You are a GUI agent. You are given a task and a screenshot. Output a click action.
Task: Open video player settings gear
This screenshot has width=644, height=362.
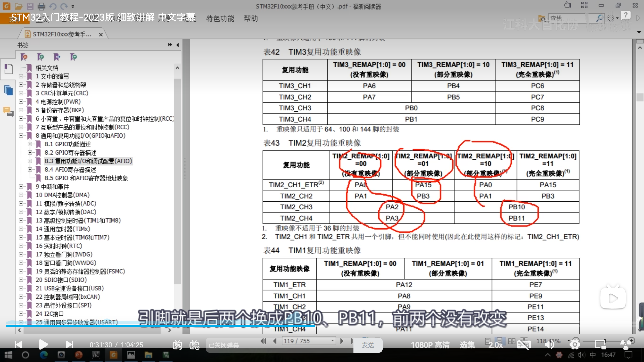[x=575, y=345]
